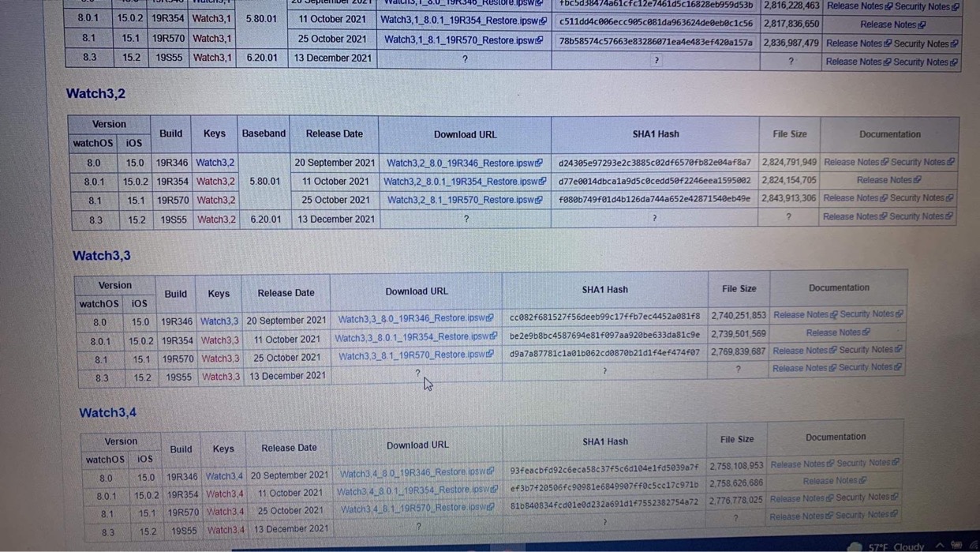Open Release Notes for watchOS 8.0.1 in Watch3,3 table

coord(838,332)
